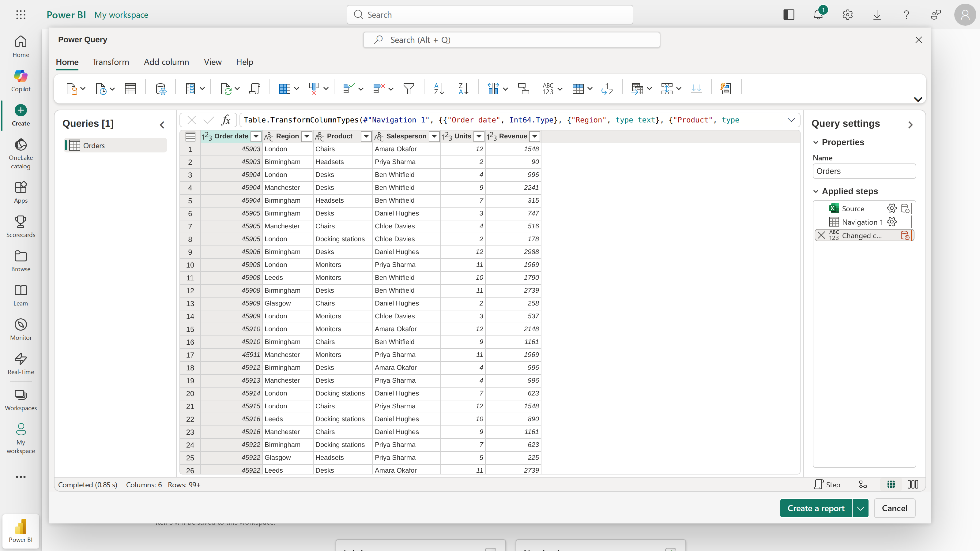This screenshot has height=551, width=980.
Task: Open Copilot from the left sidebar
Action: (x=21, y=81)
